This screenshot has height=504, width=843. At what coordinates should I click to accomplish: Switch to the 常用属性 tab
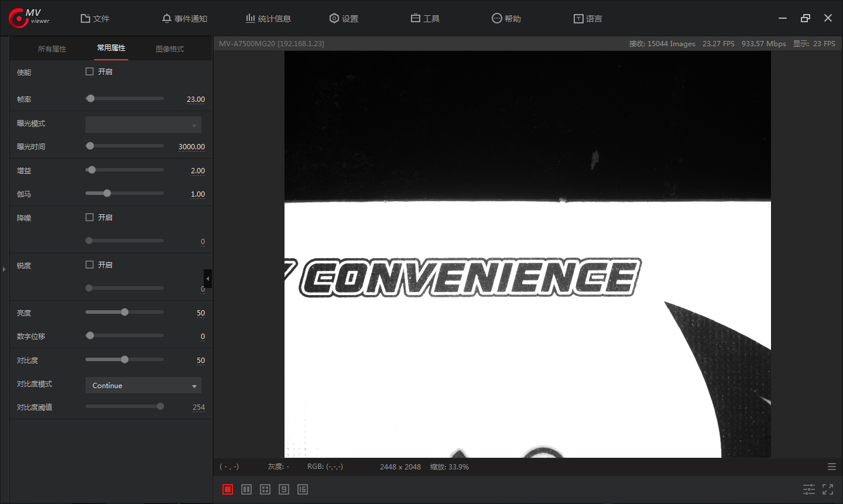point(111,48)
